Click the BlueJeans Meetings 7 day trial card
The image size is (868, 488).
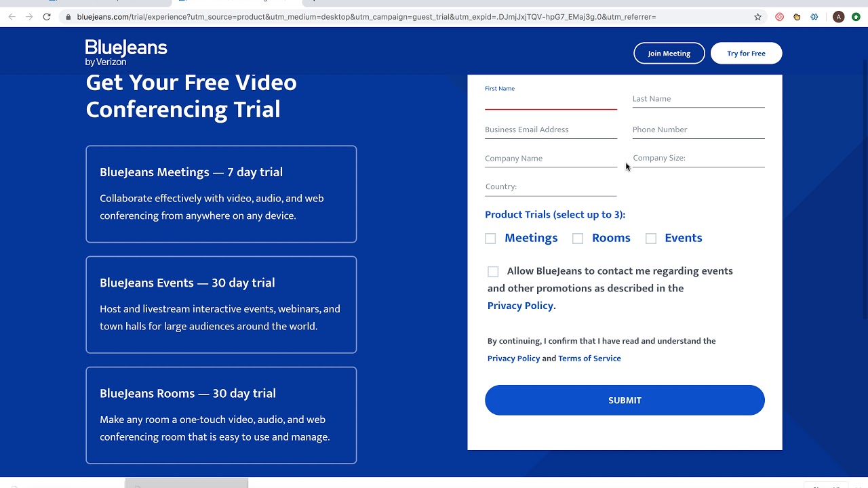pyautogui.click(x=221, y=194)
